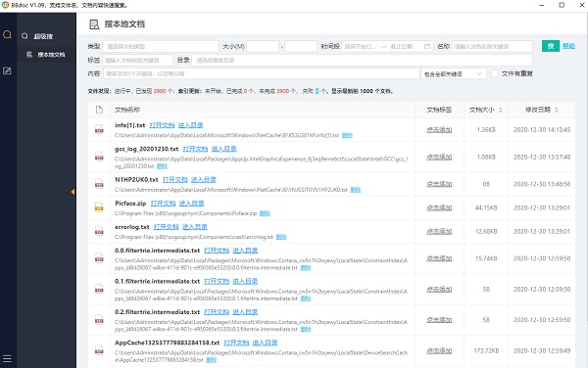588x368 pixels.
Task: Click txt icon for gcc_log_20201230.txt
Action: 99,157
